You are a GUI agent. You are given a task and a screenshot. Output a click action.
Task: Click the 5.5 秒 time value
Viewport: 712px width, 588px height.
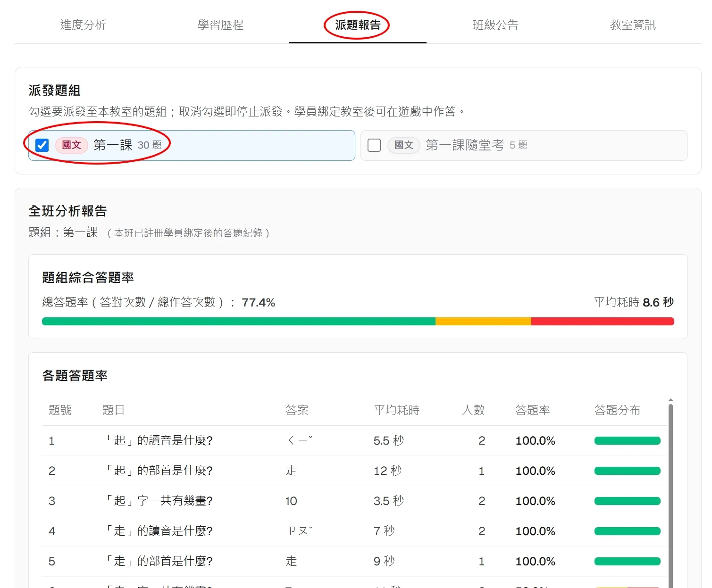coord(389,440)
